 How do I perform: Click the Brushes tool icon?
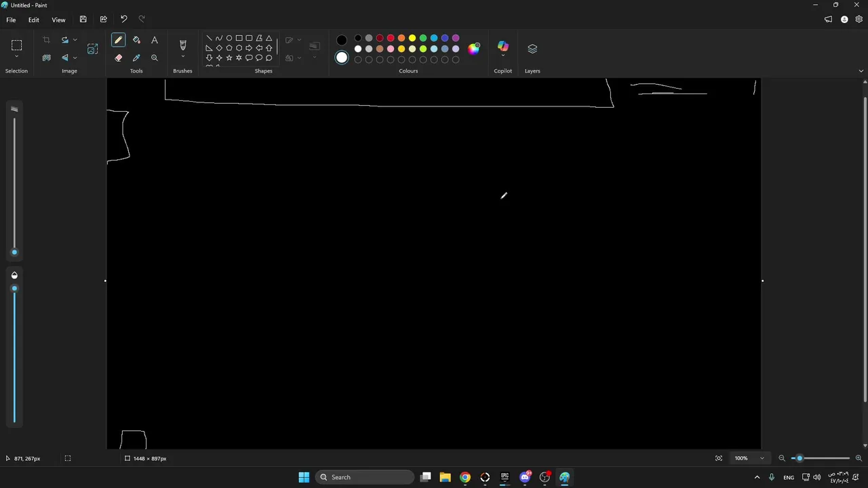coord(182,45)
